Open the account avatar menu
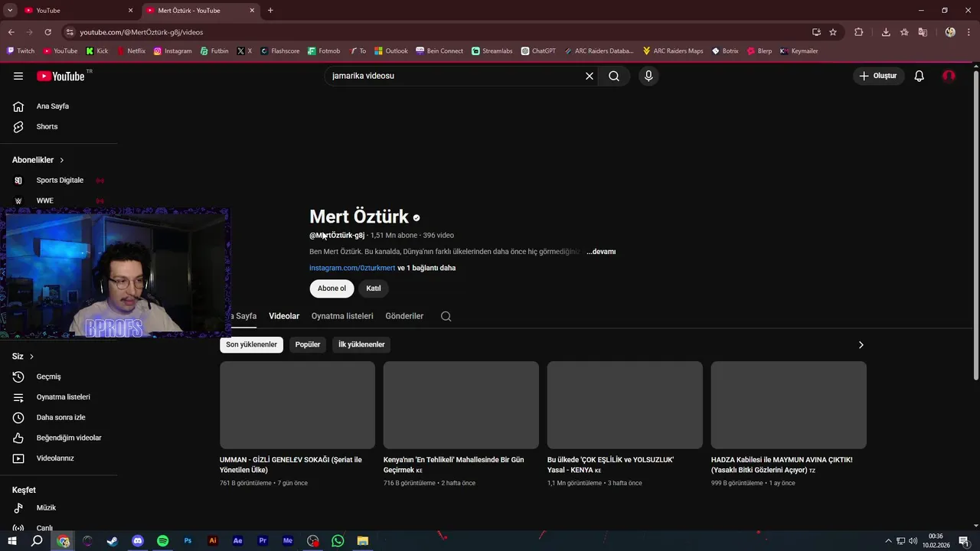 949,76
